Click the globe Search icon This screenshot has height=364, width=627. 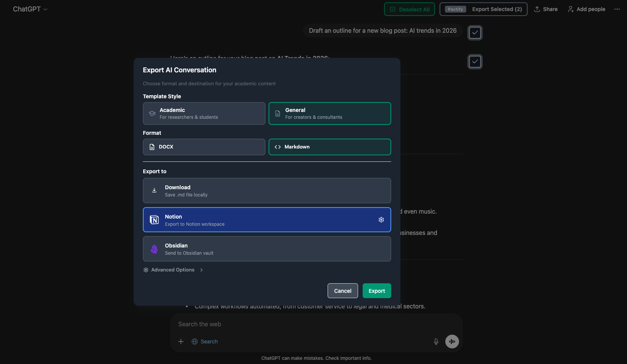click(x=195, y=342)
